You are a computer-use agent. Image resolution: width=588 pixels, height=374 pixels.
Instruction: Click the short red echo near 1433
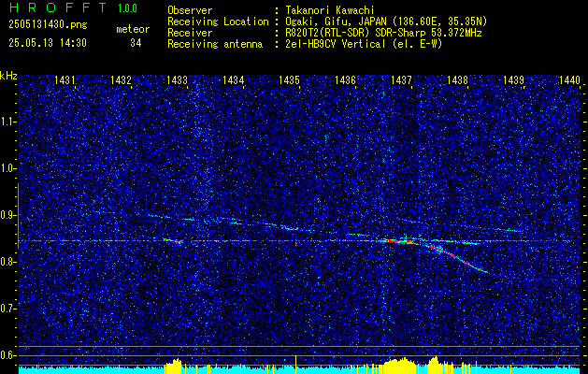click(173, 240)
